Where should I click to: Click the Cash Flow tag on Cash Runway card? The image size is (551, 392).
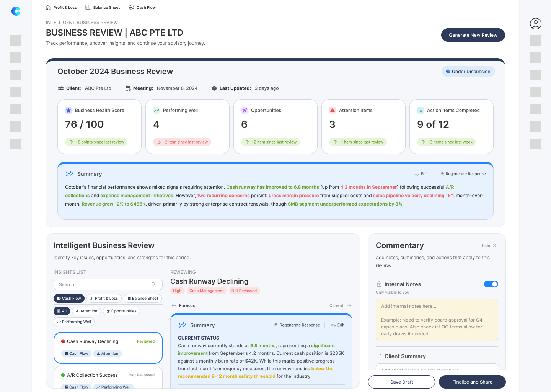point(77,354)
